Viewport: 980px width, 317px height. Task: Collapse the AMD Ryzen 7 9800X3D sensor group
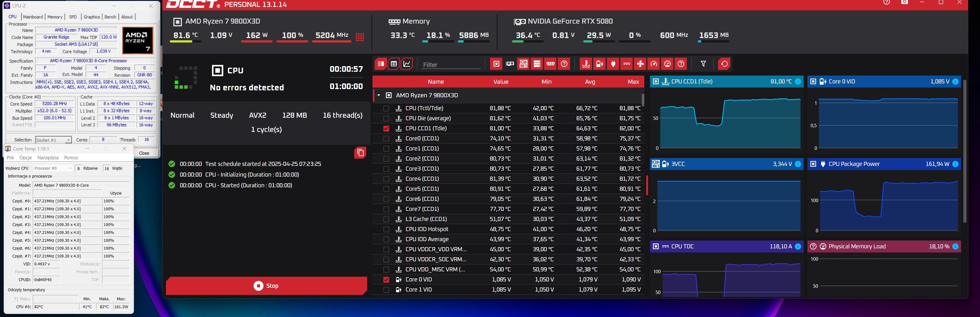click(x=379, y=95)
